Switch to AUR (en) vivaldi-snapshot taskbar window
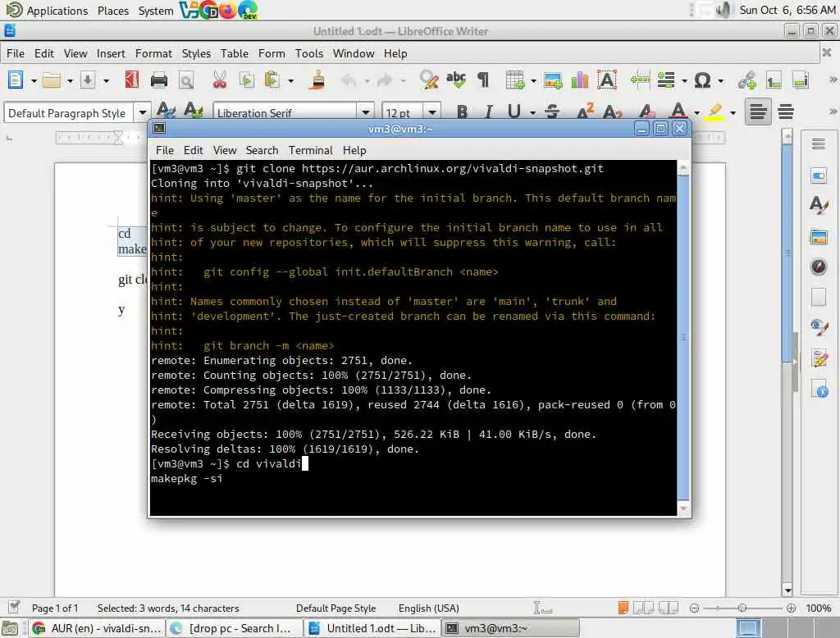840x638 pixels. [97, 628]
